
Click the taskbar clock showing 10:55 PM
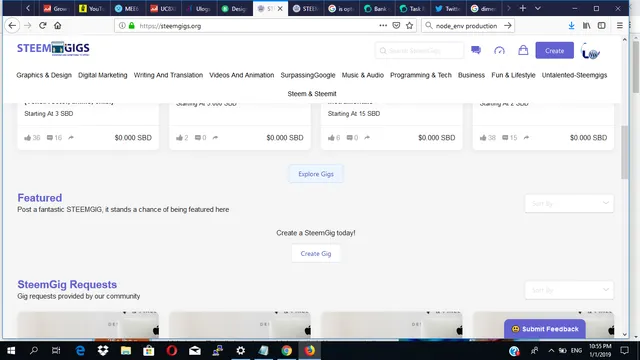(600, 350)
